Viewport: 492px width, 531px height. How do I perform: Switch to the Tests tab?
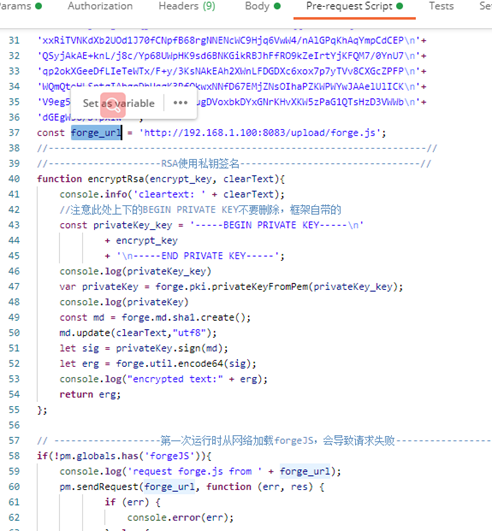[441, 6]
